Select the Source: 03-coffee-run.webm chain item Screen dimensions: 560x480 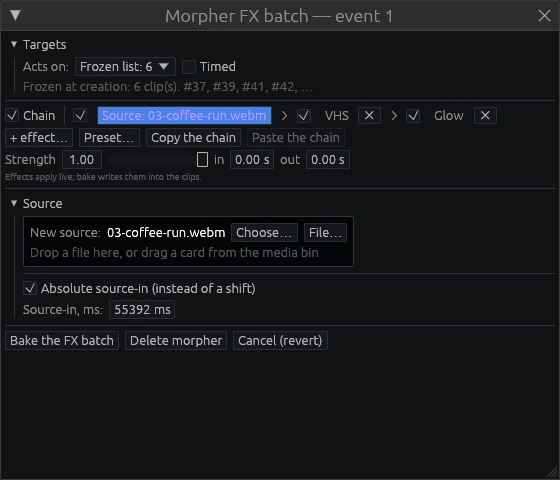pyautogui.click(x=184, y=115)
